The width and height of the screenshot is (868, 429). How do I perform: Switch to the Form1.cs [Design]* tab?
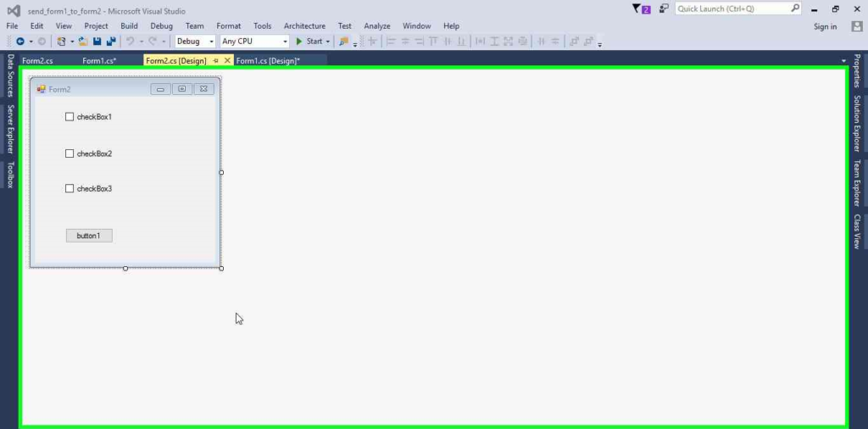[268, 61]
